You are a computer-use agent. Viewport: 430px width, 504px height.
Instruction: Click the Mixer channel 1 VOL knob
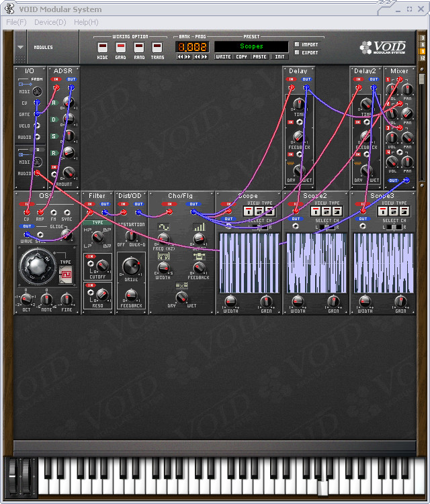click(x=392, y=90)
